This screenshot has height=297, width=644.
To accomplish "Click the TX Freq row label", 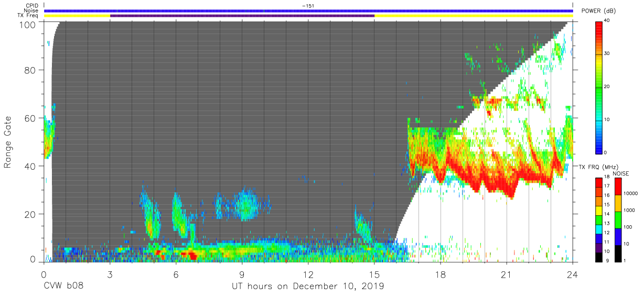I will [28, 16].
